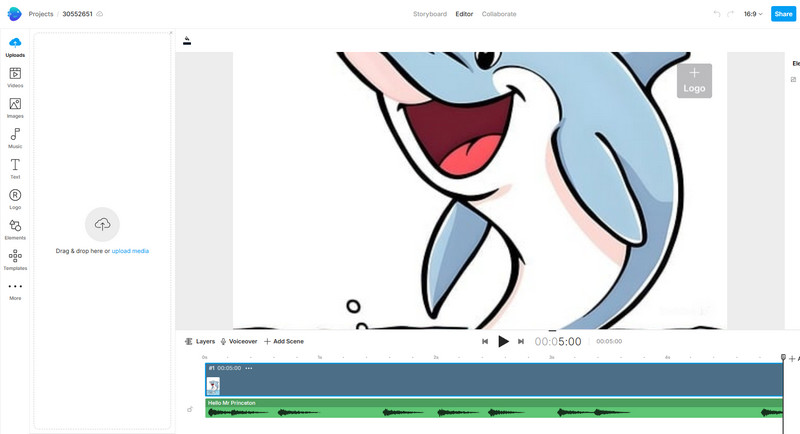Click the Share button
800x434 pixels.
click(783, 14)
